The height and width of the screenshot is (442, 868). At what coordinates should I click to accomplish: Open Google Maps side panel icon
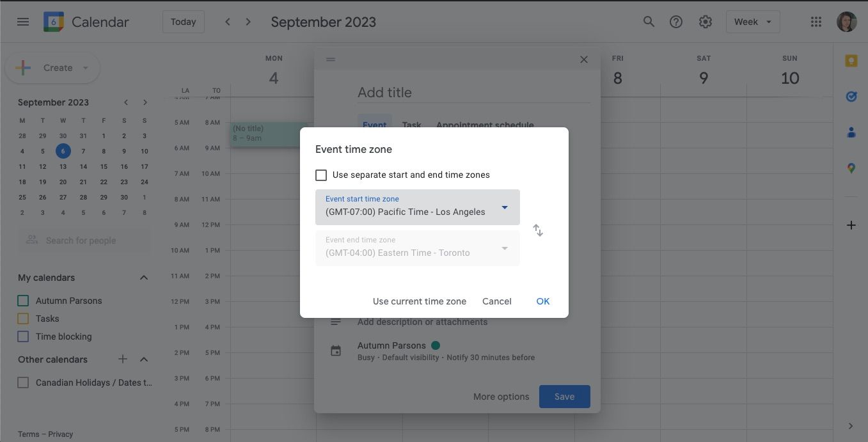point(851,168)
